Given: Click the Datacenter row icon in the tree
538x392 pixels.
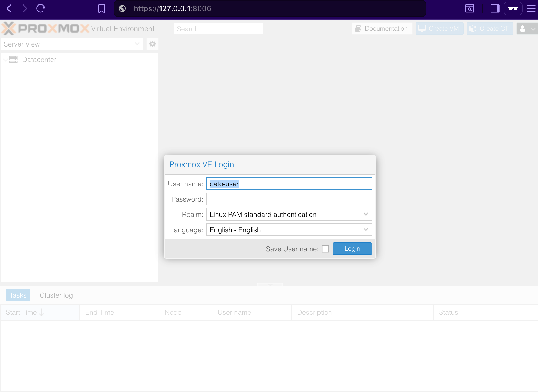Looking at the screenshot, I should 14,60.
